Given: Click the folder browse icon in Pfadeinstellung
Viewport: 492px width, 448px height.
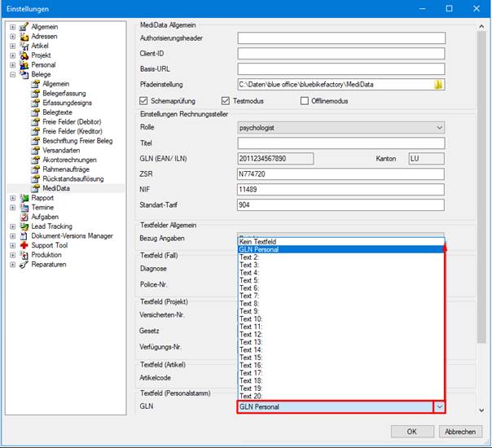Looking at the screenshot, I should [438, 85].
